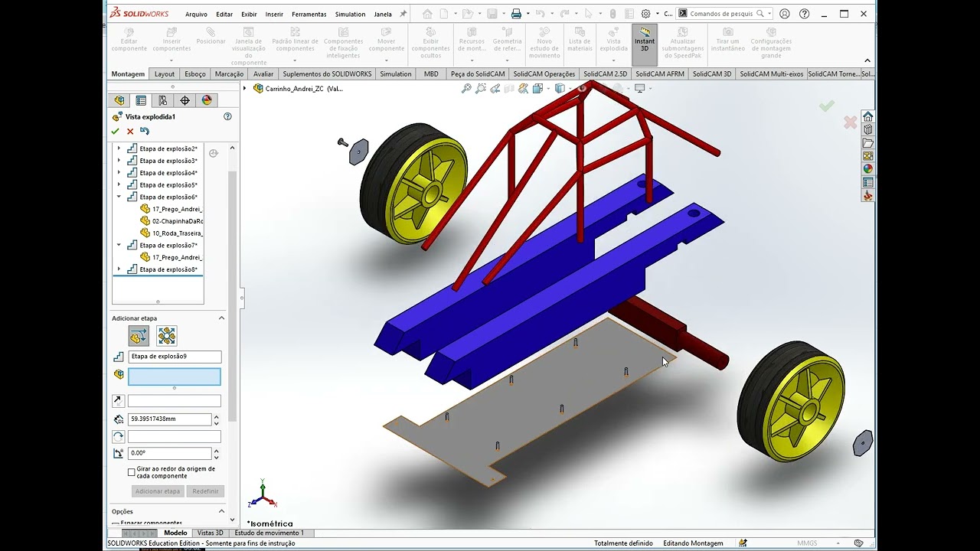Expand Etapa de explosão4 tree node
The height and width of the screenshot is (551, 980).
point(119,173)
